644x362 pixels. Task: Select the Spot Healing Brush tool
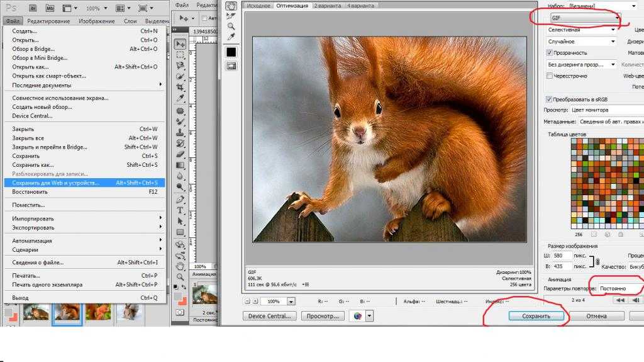[180, 111]
